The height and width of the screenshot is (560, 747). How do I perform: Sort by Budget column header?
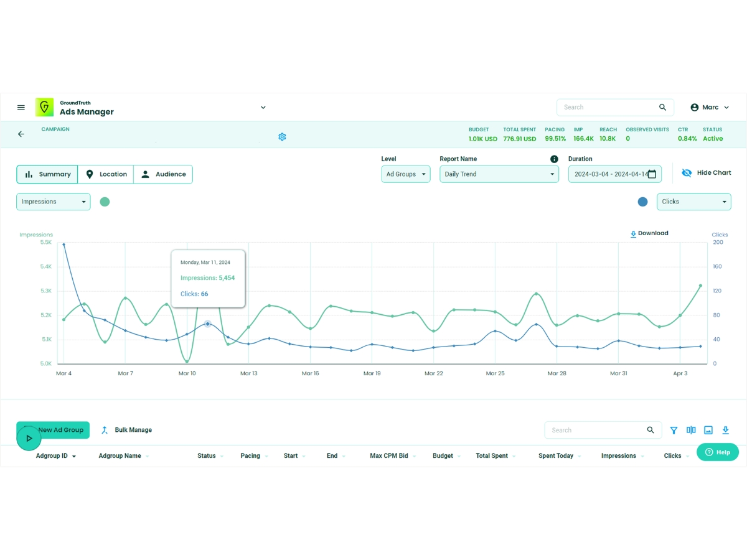click(447, 456)
